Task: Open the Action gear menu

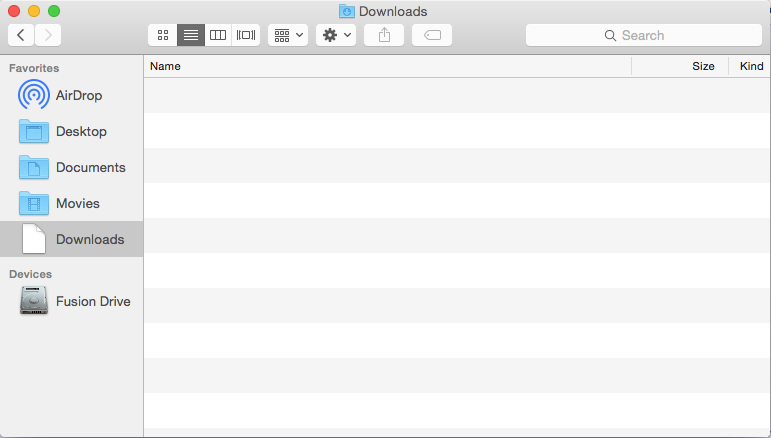Action: pos(336,35)
